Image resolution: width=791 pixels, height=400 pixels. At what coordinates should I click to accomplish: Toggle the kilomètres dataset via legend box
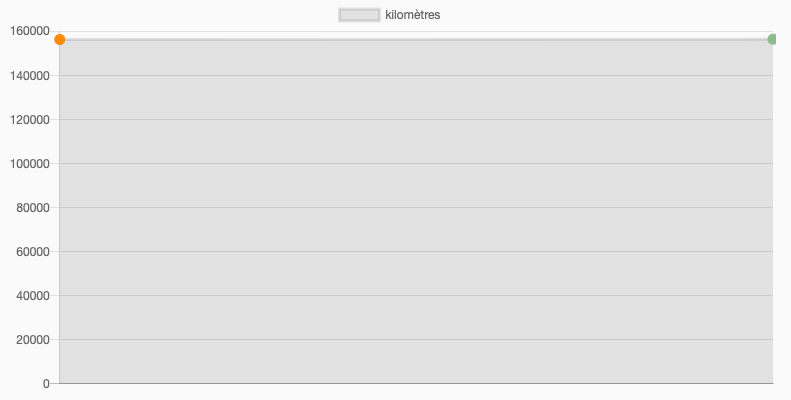point(359,15)
